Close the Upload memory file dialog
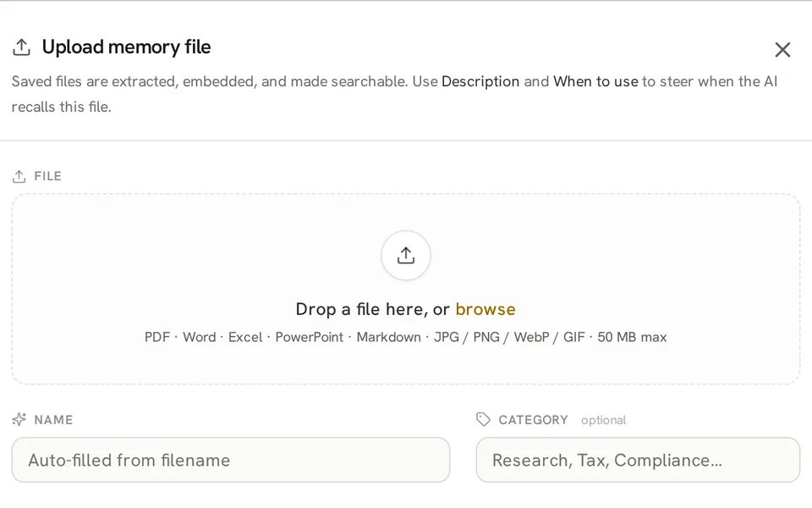Image resolution: width=812 pixels, height=508 pixels. [782, 50]
